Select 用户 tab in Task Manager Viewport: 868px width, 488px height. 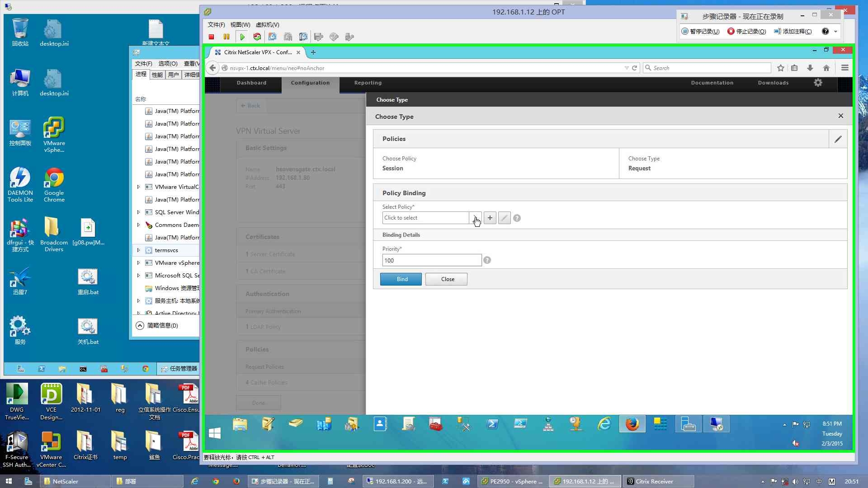(174, 75)
